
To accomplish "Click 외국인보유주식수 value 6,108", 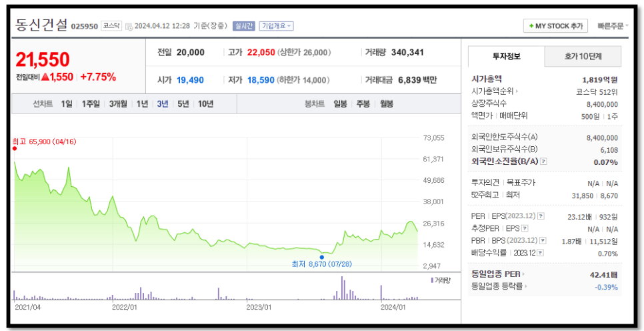I will (609, 150).
